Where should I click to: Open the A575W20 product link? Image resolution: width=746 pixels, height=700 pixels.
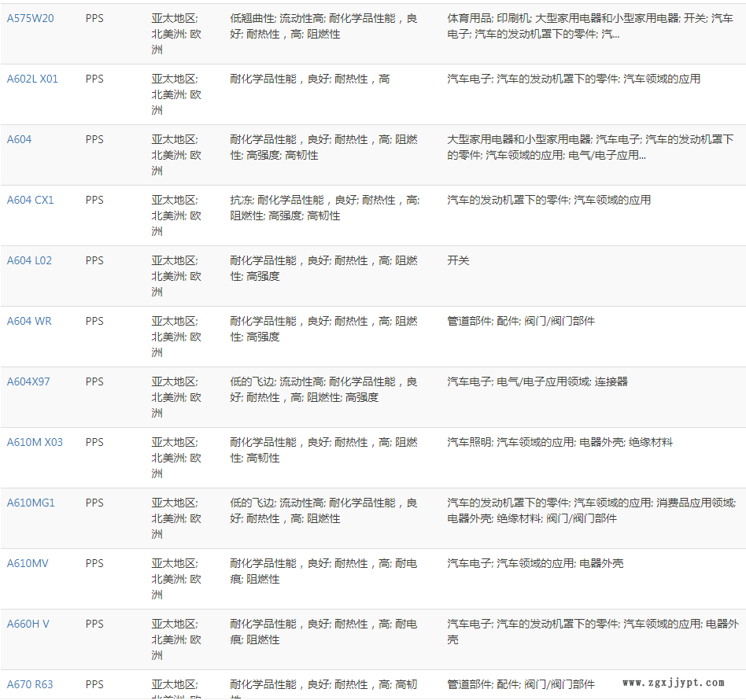pyautogui.click(x=31, y=18)
